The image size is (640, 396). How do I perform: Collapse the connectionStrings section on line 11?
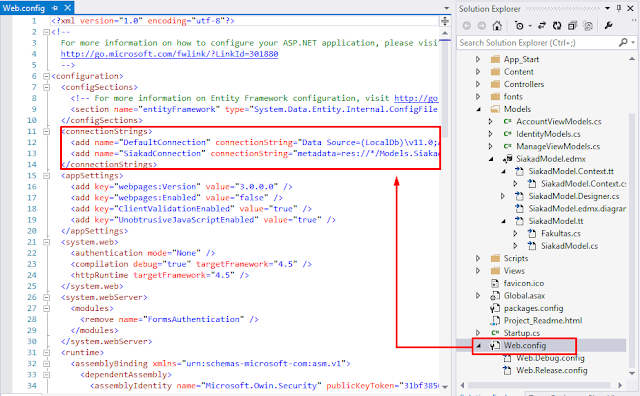click(47, 131)
